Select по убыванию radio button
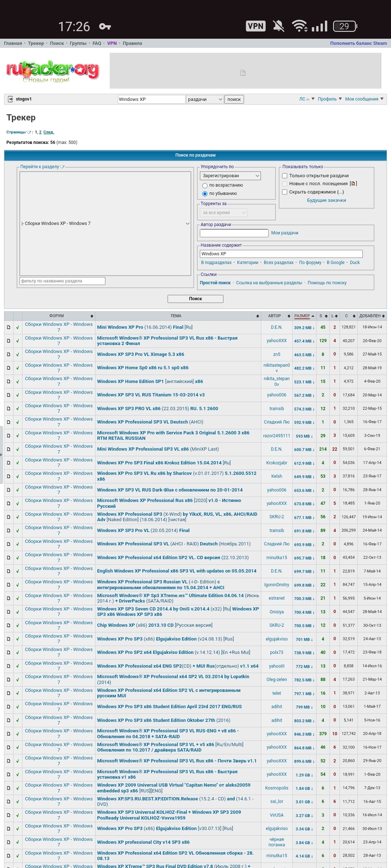Viewport: 391px width, 868px height. pos(205,194)
